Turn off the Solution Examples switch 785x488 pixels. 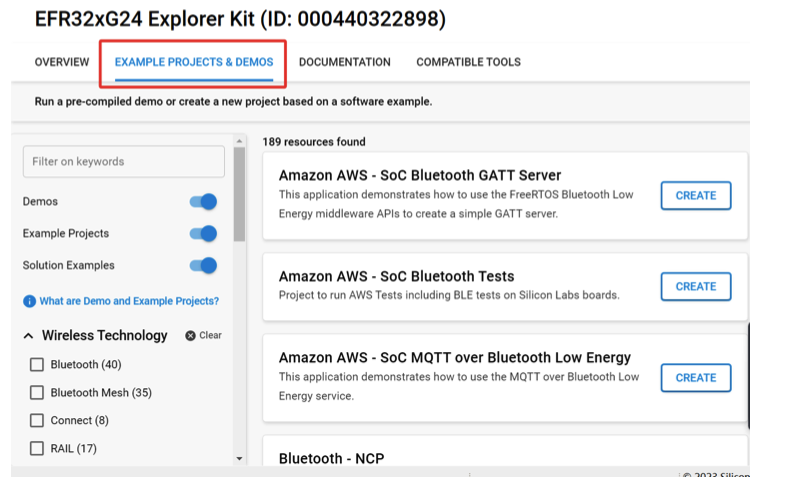pyautogui.click(x=203, y=265)
